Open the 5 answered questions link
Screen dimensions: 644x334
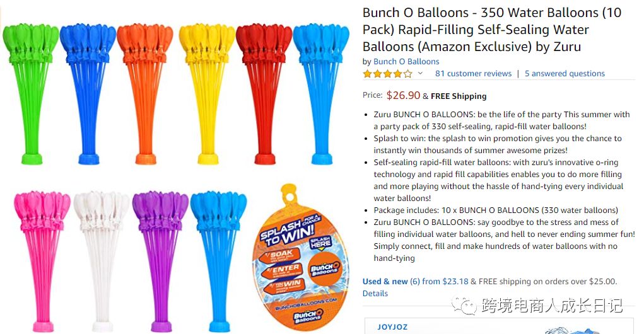coord(565,74)
